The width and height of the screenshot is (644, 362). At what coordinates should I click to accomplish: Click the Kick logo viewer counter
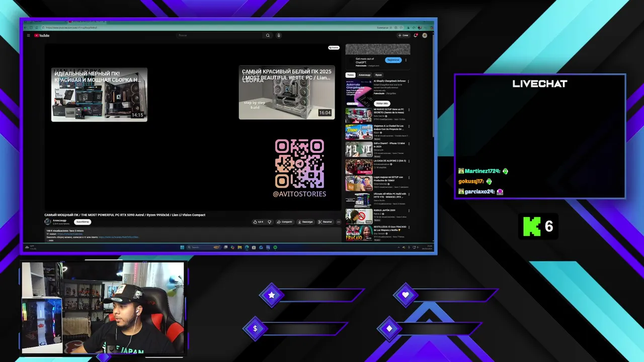(538, 227)
